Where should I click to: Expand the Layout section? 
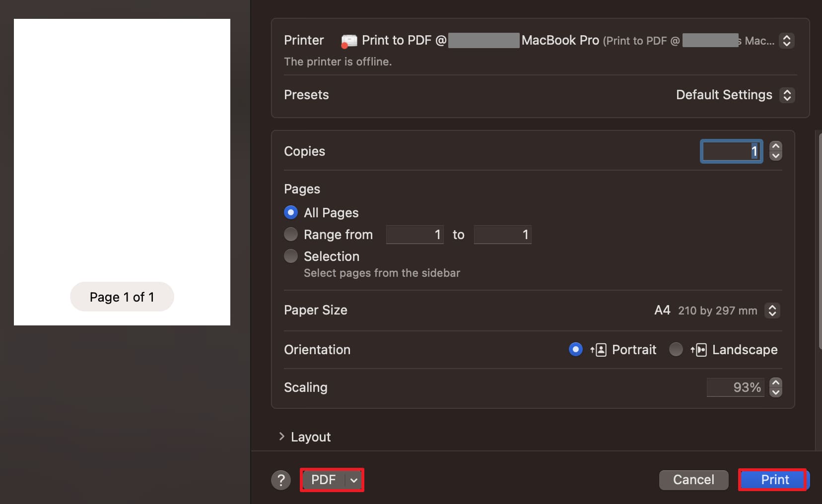(x=282, y=437)
